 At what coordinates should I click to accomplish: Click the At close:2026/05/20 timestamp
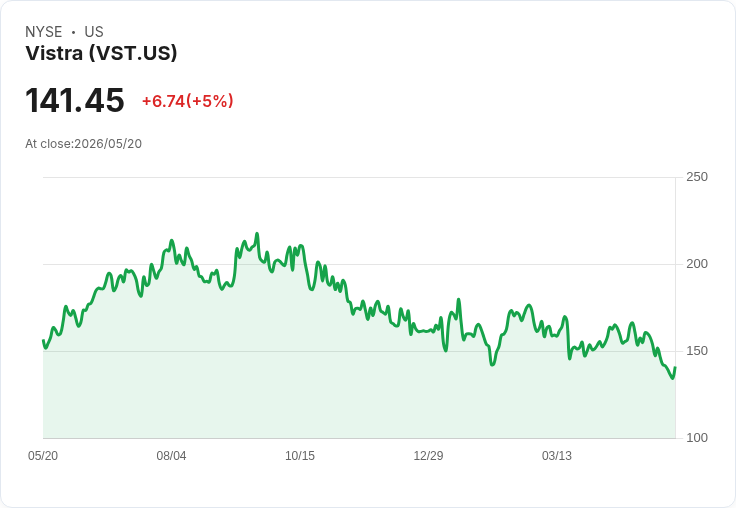point(84,144)
